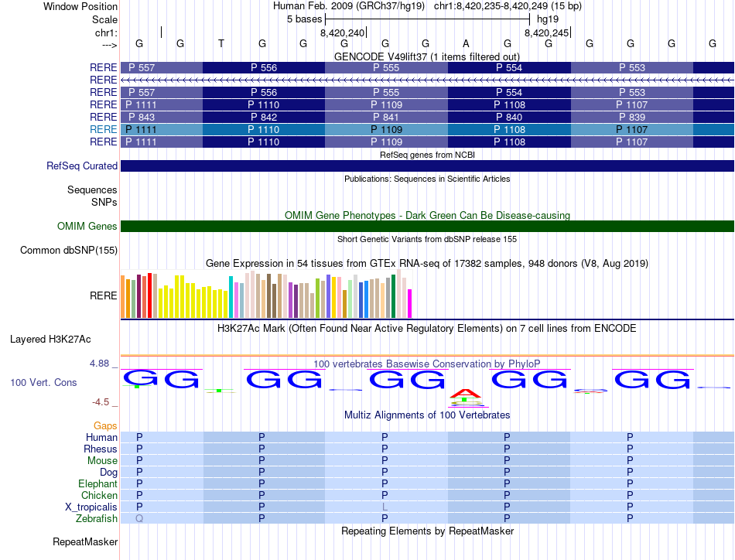735x560 pixels.
Task: Click the dark blue RefSeq Curated bar
Action: tap(427, 166)
